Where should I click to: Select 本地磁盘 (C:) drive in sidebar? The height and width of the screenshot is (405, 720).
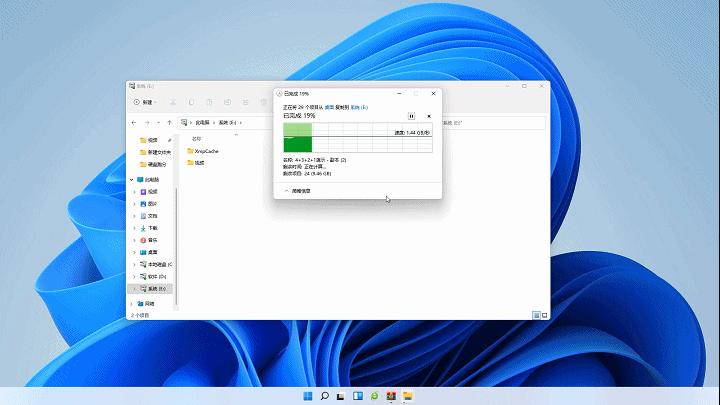(x=156, y=264)
